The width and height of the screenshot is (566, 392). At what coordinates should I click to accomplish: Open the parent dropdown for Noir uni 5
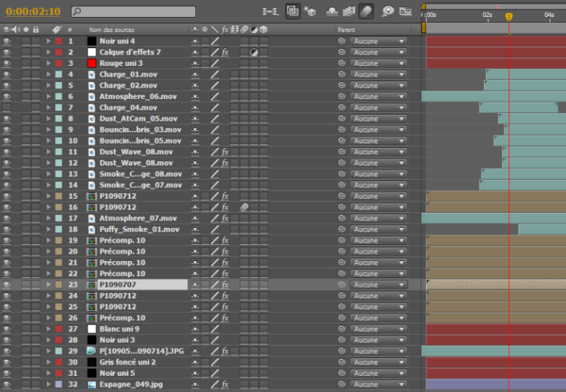pos(378,374)
